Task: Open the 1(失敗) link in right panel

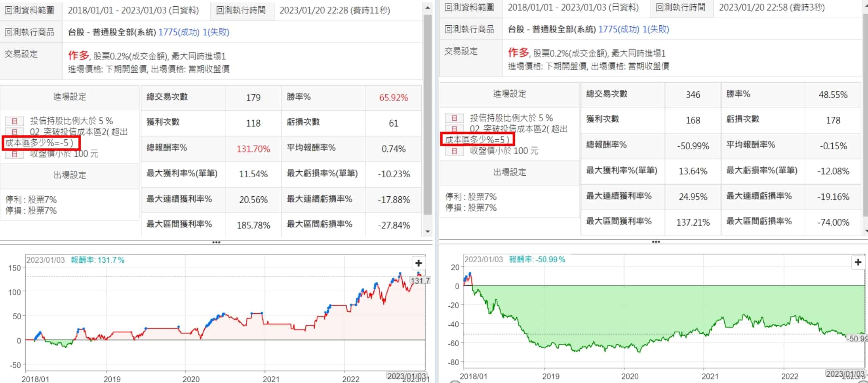Action: pos(655,29)
